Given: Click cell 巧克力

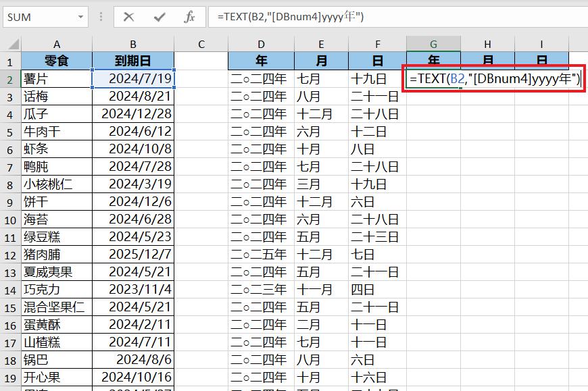Looking at the screenshot, I should (57, 290).
